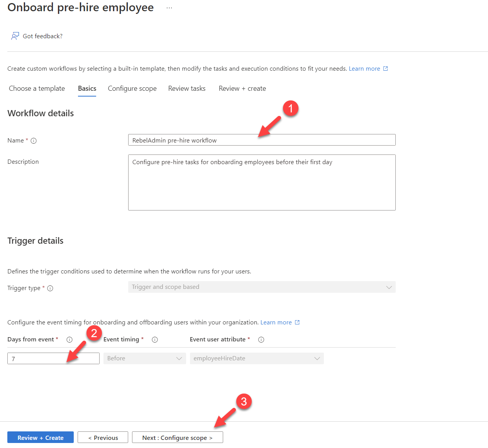Expand the Trigger type dropdown
488x448 pixels.
coord(262,287)
